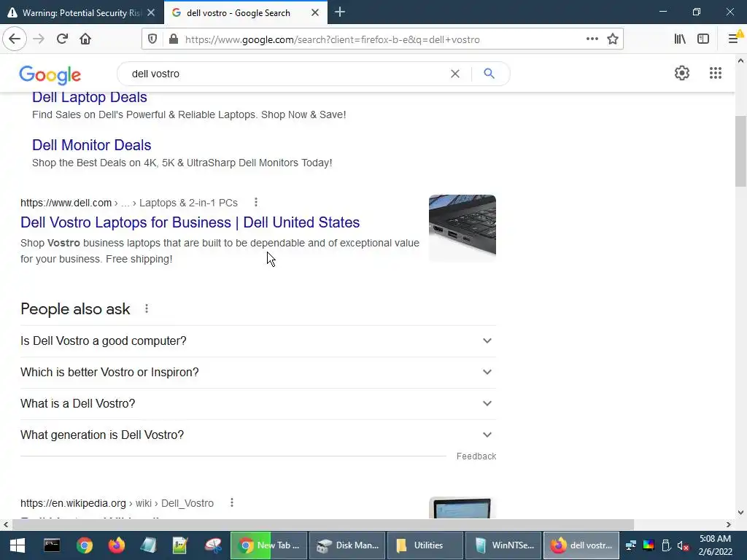Image resolution: width=747 pixels, height=560 pixels.
Task: Bookmark this page with the star
Action: coord(613,39)
